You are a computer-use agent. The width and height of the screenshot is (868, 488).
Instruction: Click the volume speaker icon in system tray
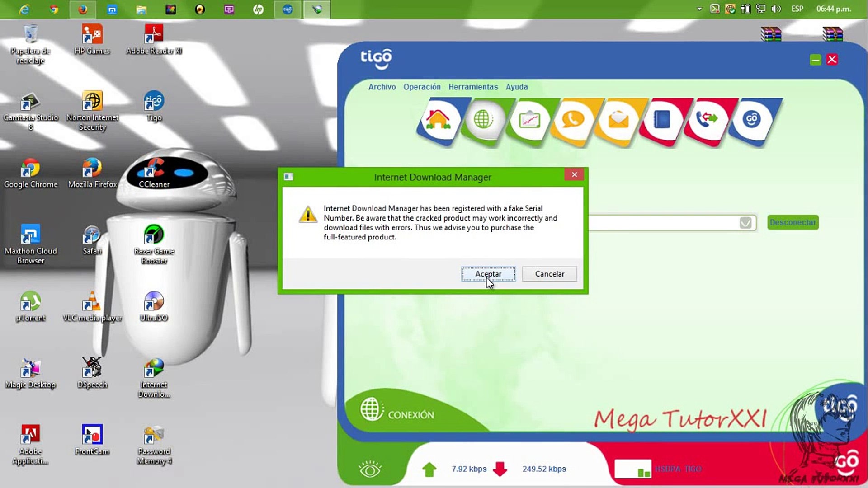[x=776, y=9]
